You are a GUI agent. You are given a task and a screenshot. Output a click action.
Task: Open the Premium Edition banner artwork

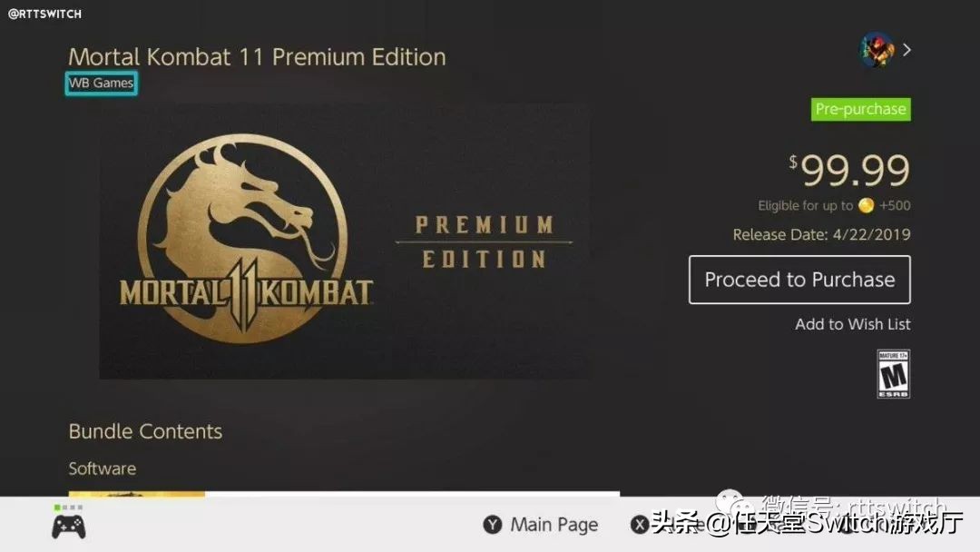pos(345,241)
